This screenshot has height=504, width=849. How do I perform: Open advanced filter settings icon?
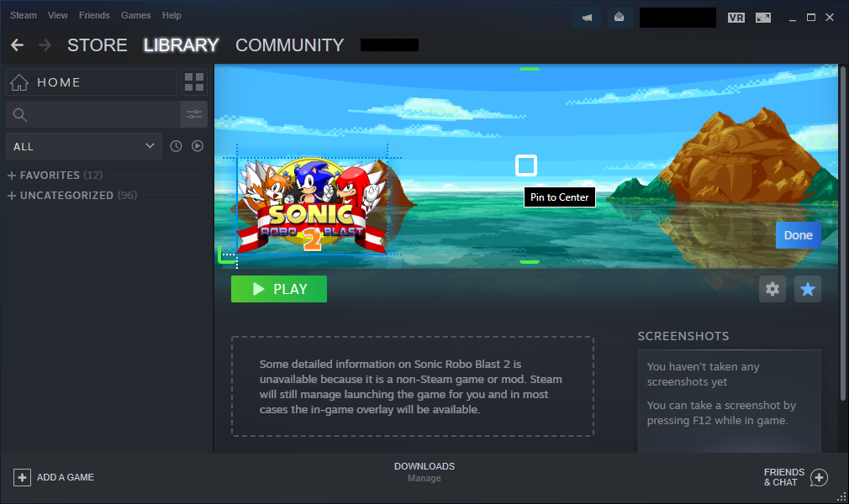(194, 114)
